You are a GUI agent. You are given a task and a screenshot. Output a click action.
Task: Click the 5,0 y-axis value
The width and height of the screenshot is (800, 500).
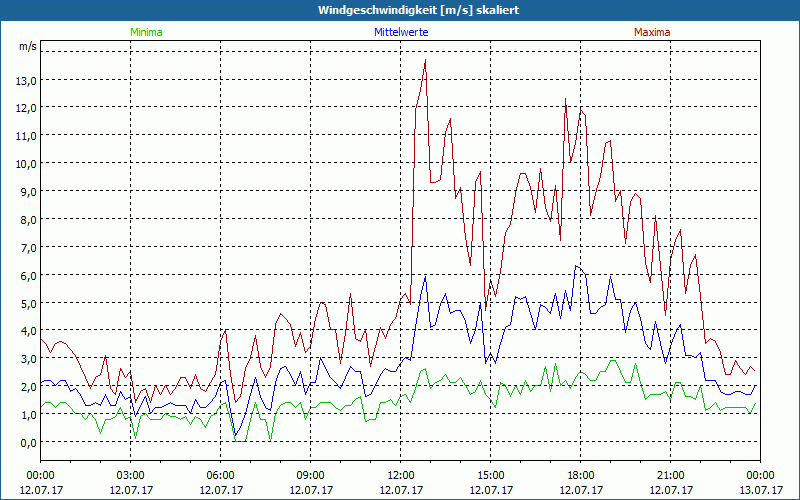pyautogui.click(x=29, y=303)
